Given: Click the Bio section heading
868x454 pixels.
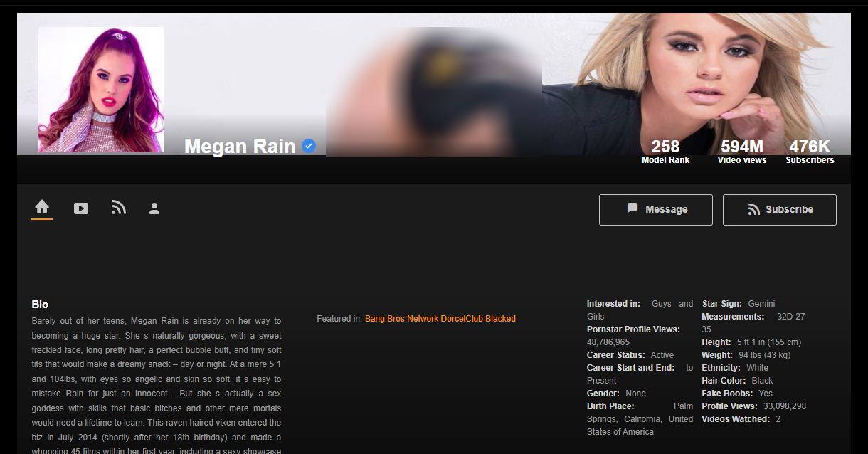Looking at the screenshot, I should point(40,305).
